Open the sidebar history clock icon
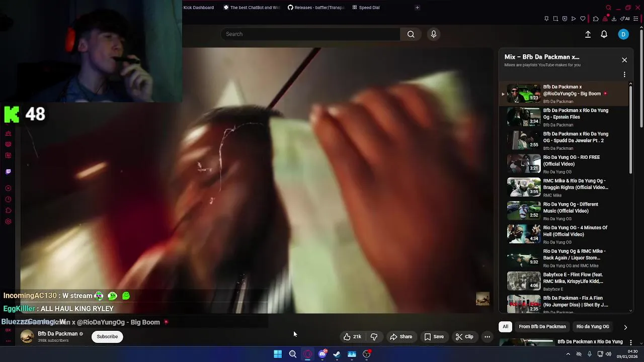 click(8, 200)
